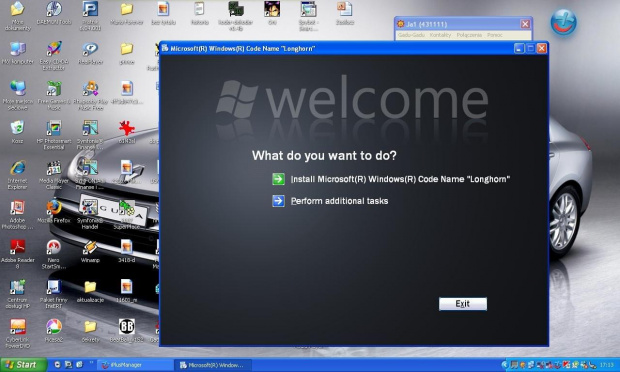Launch Adobe Reader 8 shortcut
The image size is (620, 372).
[x=17, y=254]
